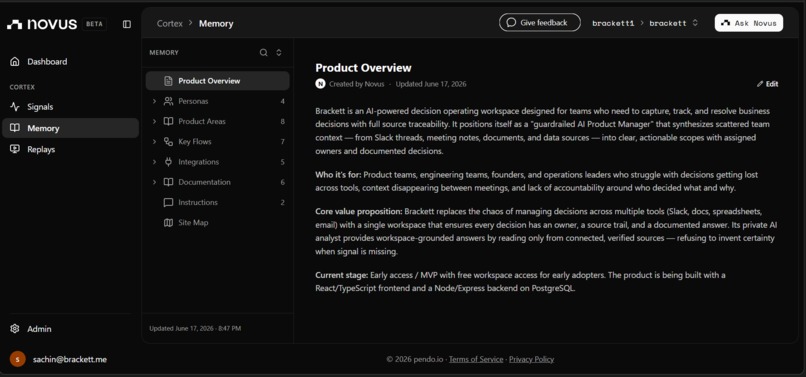The height and width of the screenshot is (377, 806).
Task: Click the Replays screen icon
Action: 15,149
